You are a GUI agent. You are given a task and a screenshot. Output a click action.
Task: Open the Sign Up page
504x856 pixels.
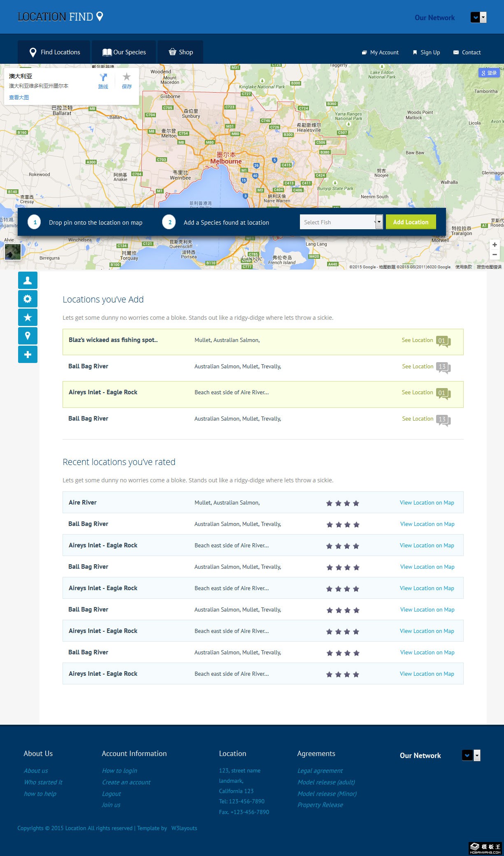coord(430,52)
